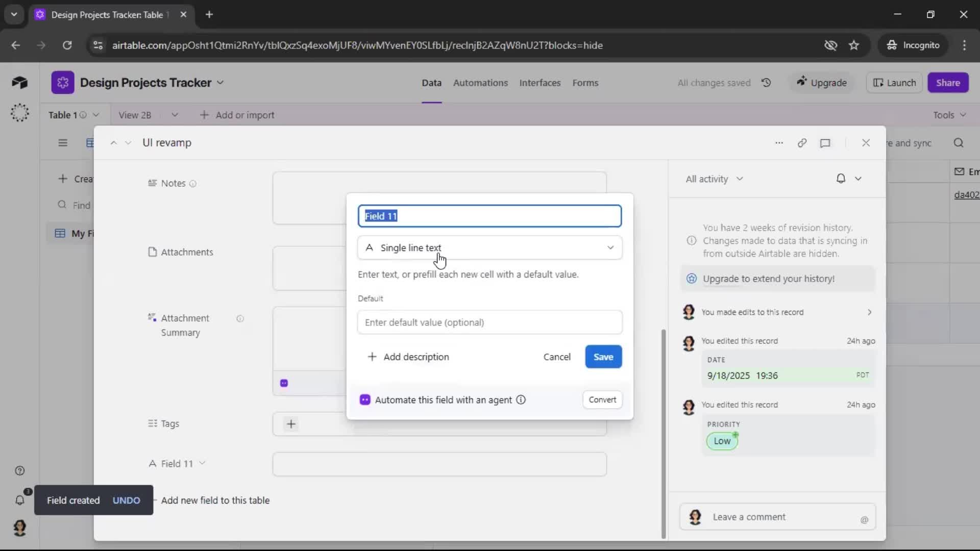Image resolution: width=980 pixels, height=551 pixels.
Task: Open the base history clock icon
Action: 766,83
